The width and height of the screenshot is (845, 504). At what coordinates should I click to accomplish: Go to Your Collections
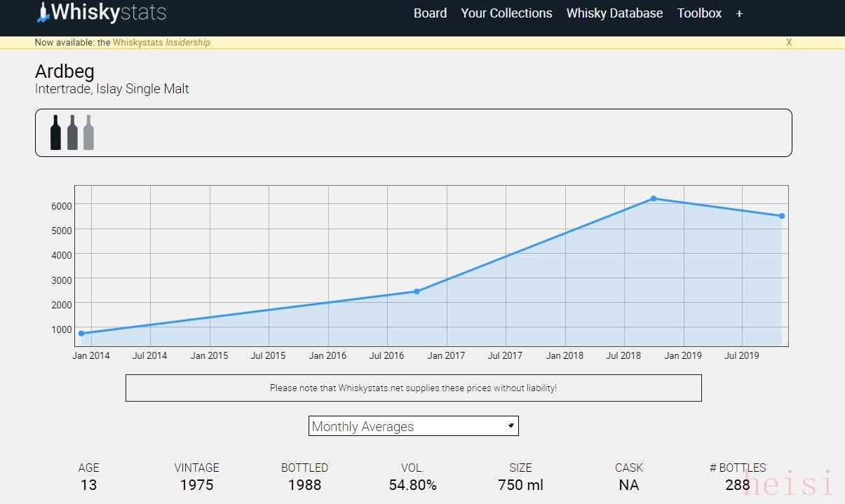coord(506,13)
